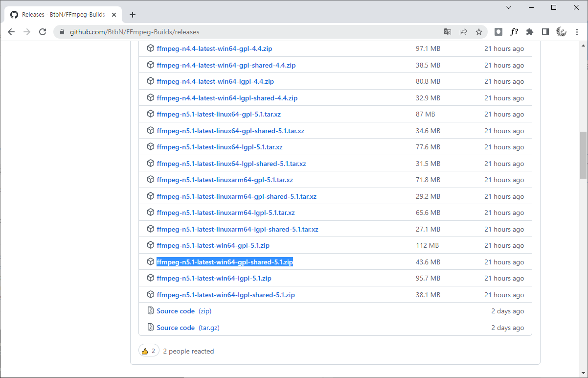Click the browser Forward arrow
Image resolution: width=588 pixels, height=378 pixels.
coord(27,32)
